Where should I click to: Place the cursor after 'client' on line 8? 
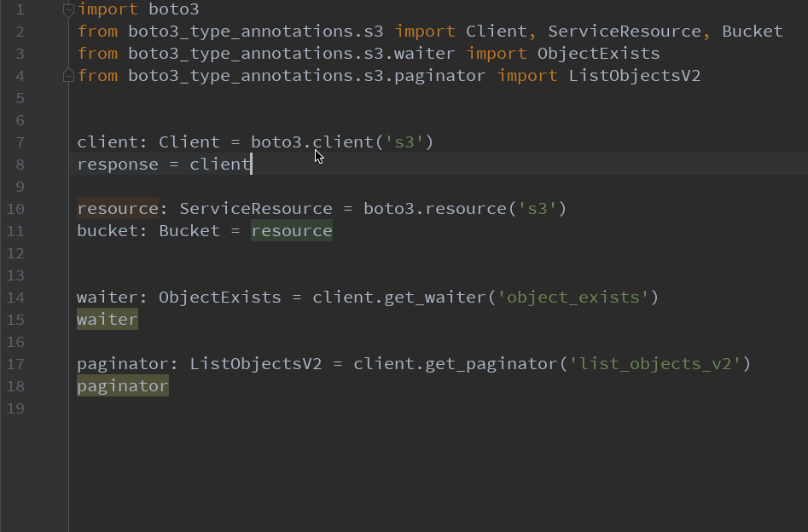(x=251, y=165)
